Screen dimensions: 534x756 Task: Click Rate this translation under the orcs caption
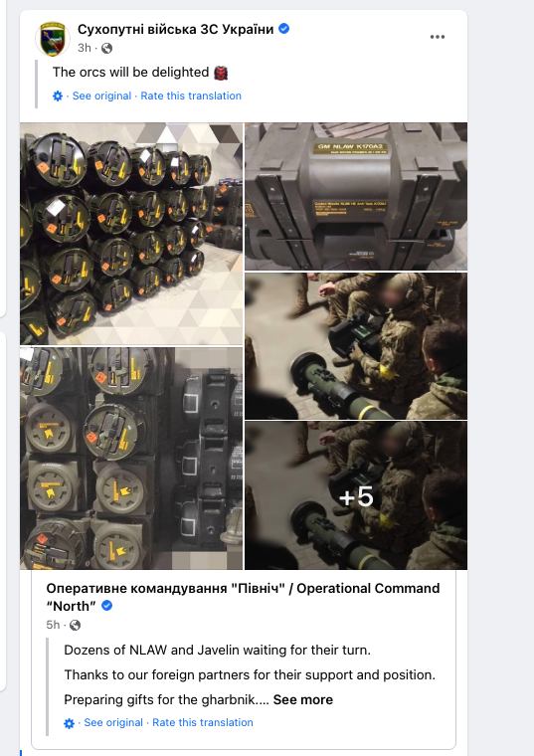[191, 95]
